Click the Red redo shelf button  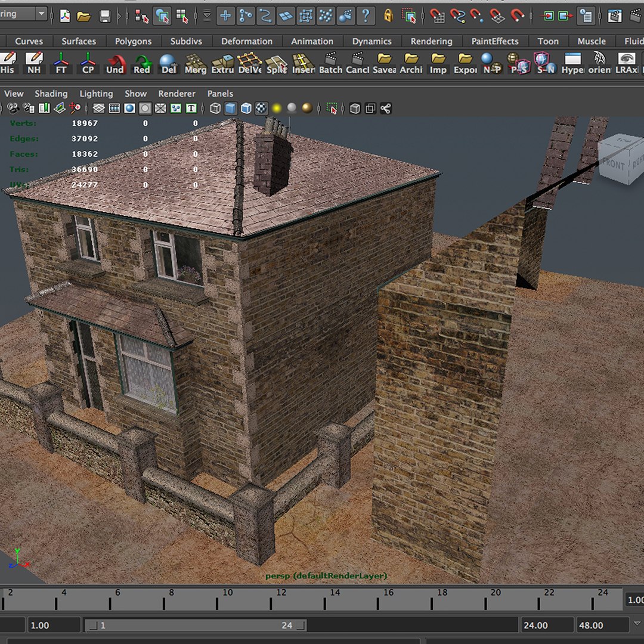(x=142, y=63)
